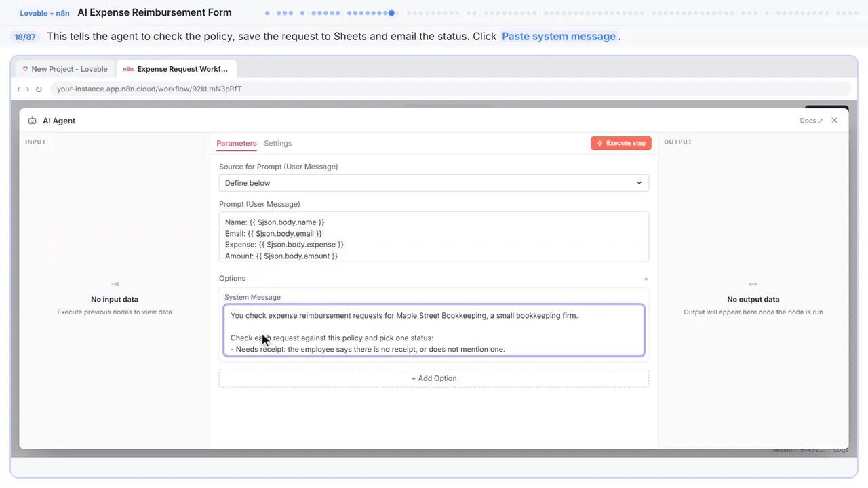Click the browser reload icon
This screenshot has height=488, width=868.
(x=39, y=89)
